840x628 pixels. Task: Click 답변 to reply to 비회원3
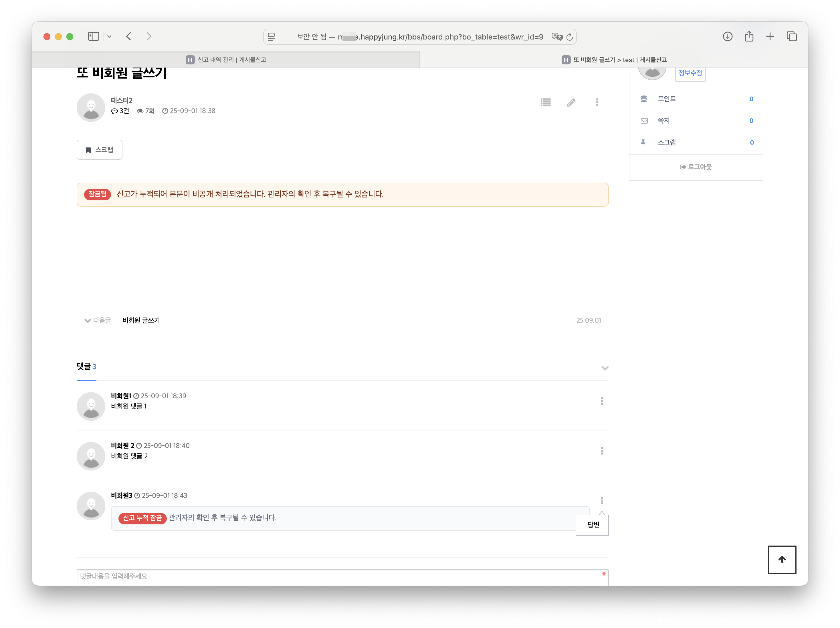(593, 525)
